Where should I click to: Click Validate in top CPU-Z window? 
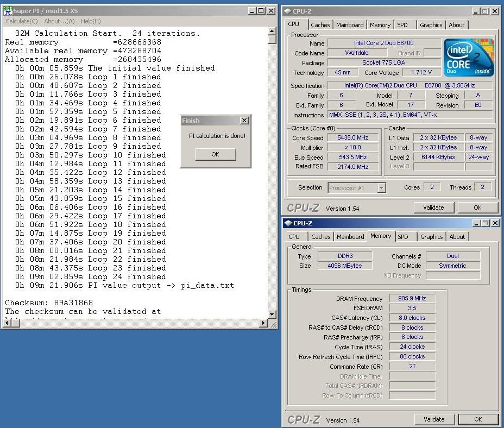[x=433, y=207]
